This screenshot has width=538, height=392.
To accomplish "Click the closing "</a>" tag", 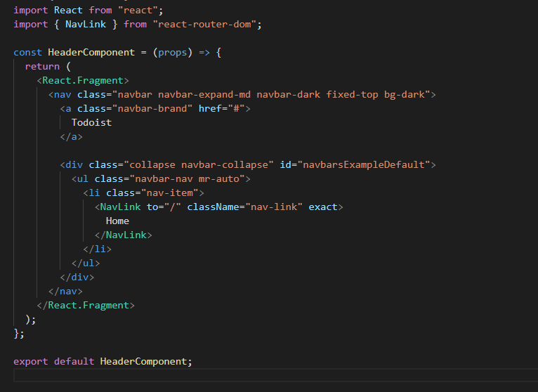I will (x=72, y=137).
